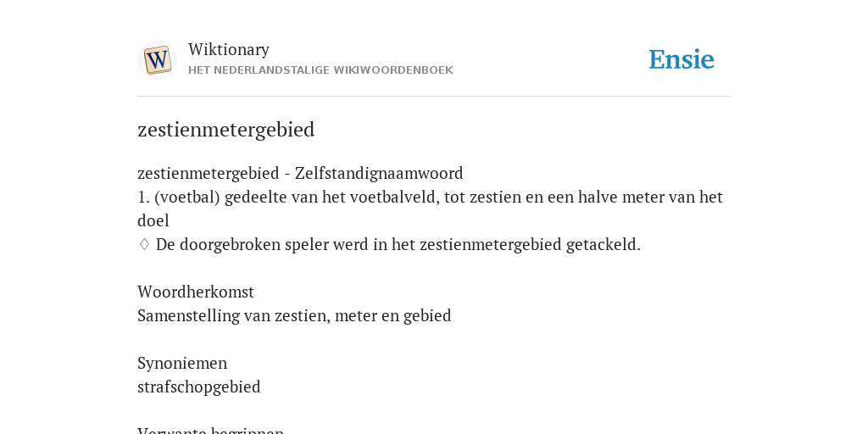
Task: Click the diamond bullet before the example sentence
Action: point(144,245)
